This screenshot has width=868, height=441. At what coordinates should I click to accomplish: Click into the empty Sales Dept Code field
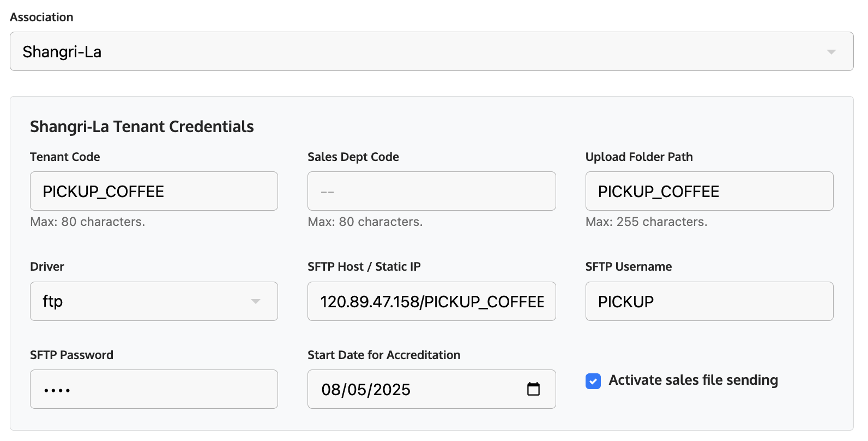click(x=431, y=192)
